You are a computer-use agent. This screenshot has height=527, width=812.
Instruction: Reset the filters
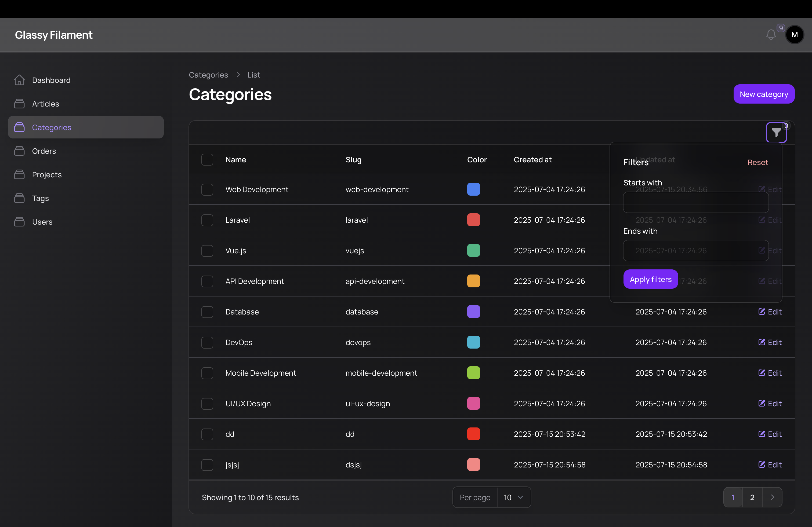pos(758,162)
